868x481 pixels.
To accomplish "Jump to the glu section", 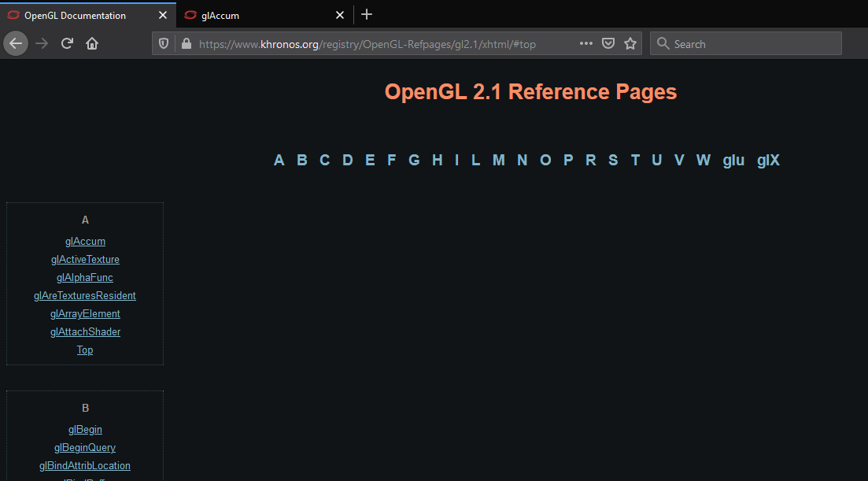I will tap(733, 161).
